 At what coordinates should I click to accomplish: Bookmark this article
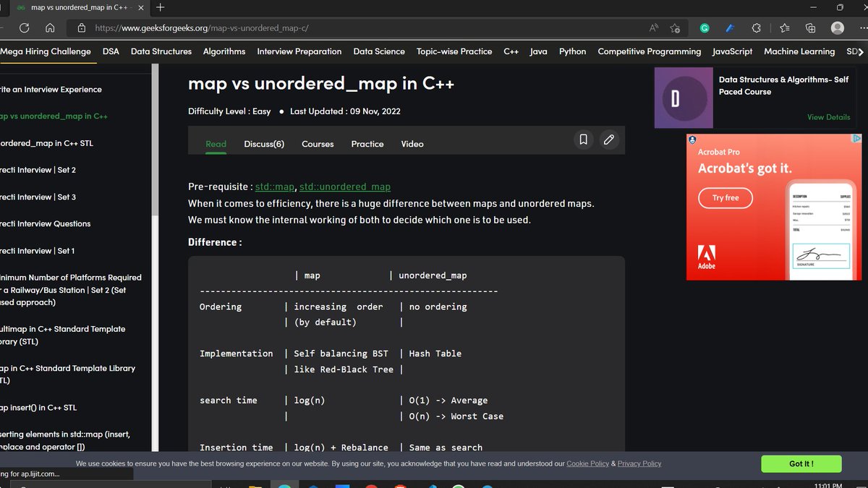pos(584,140)
